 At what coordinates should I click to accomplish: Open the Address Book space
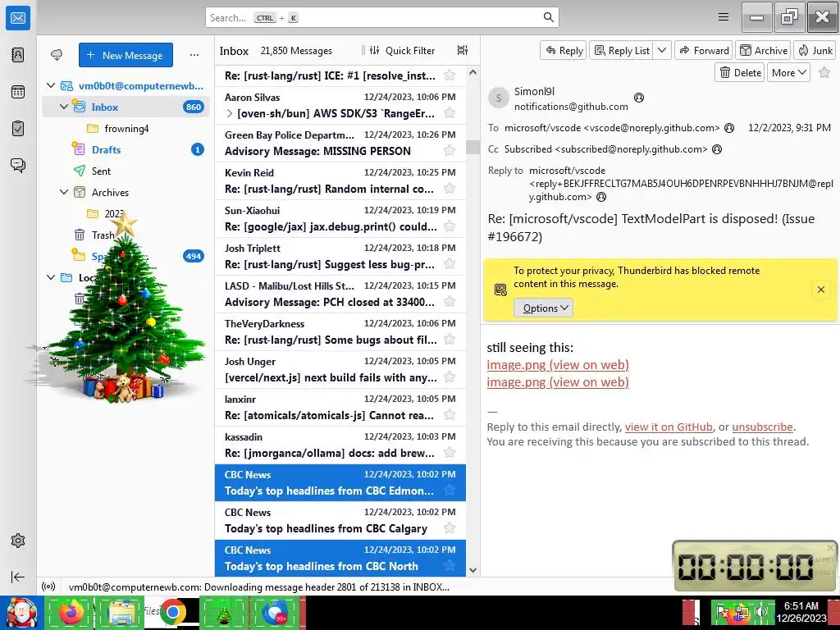point(18,55)
